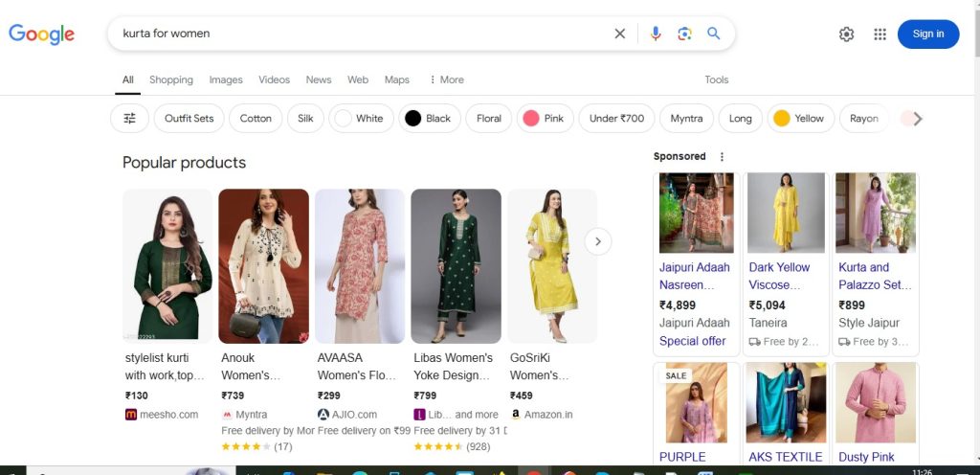Click the Style Jaipur ad product image

(876, 213)
